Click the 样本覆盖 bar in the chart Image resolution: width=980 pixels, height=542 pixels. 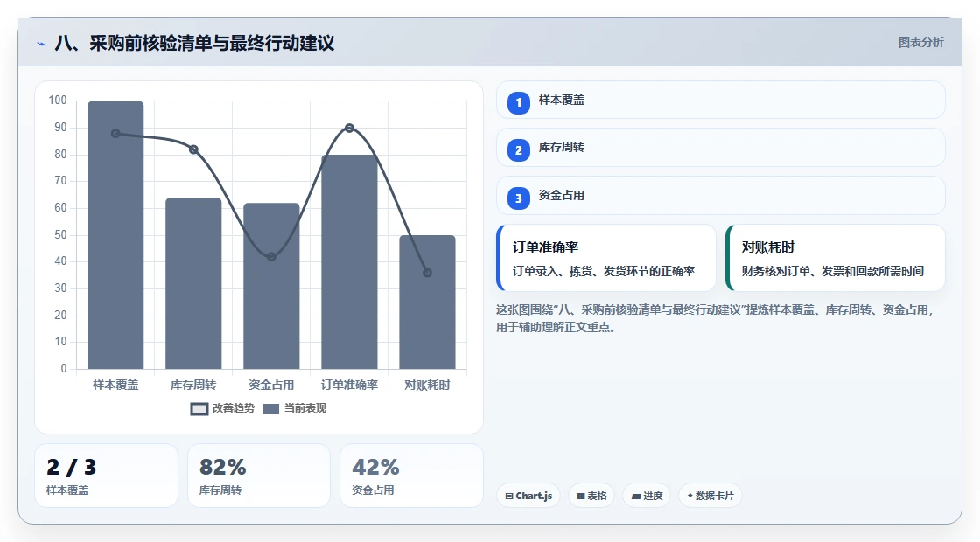pos(115,235)
